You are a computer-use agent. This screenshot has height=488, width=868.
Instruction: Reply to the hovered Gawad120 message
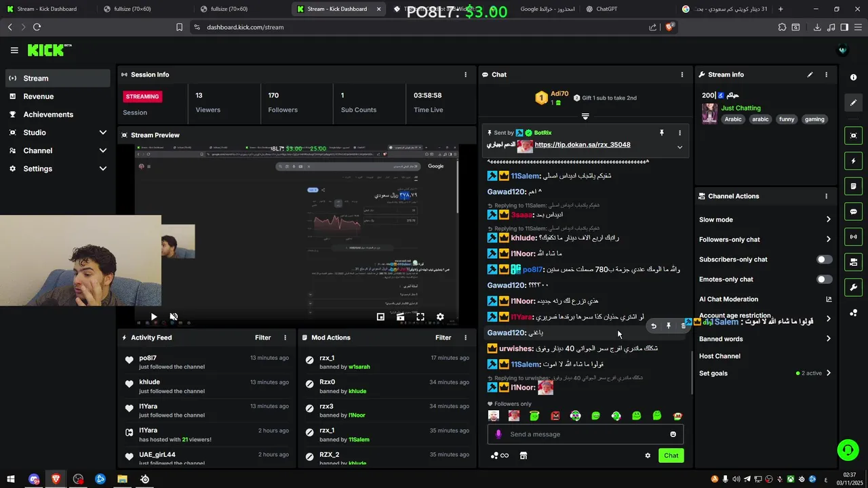[654, 326]
